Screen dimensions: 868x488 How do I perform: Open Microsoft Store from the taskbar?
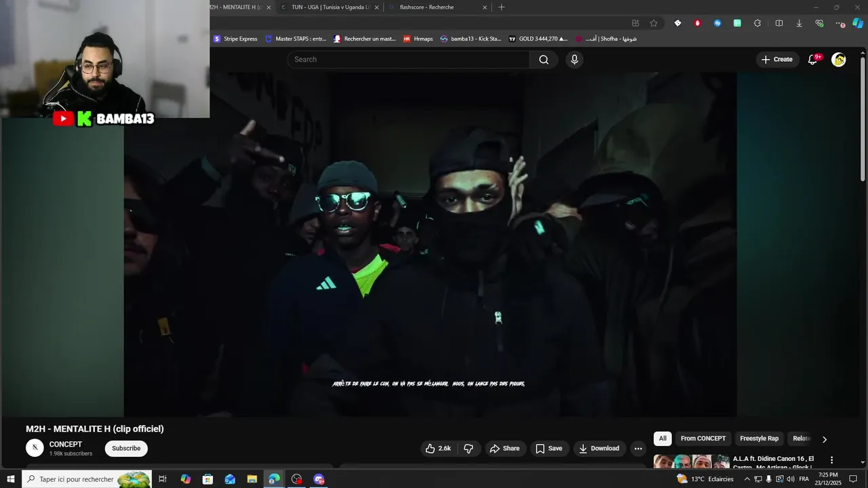click(x=208, y=479)
